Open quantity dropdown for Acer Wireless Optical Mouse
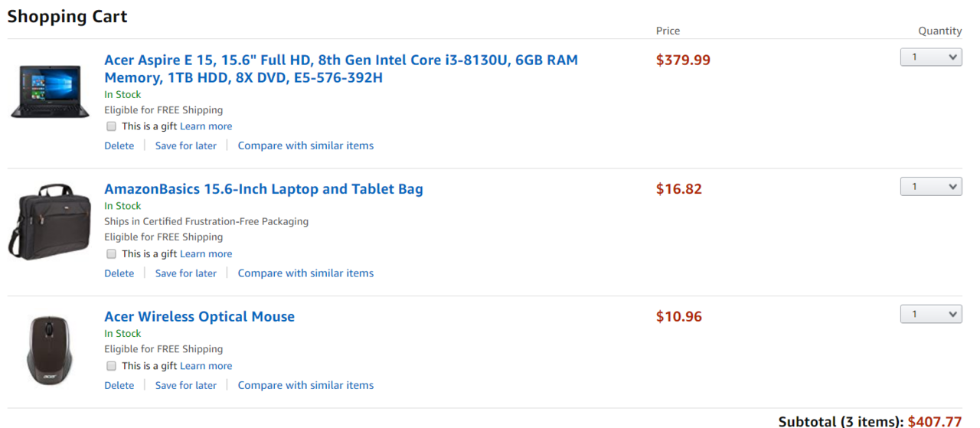980x428 pixels. 931,314
